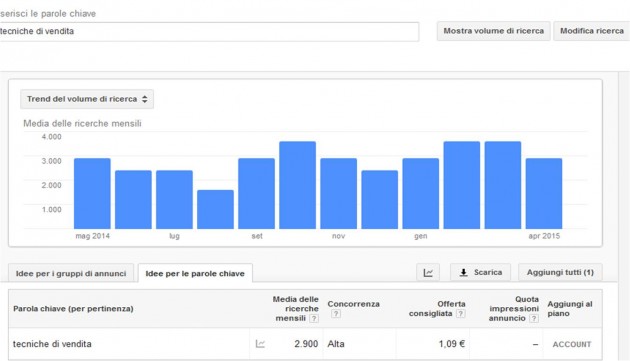Viewport: 630px width, 361px height.
Task: Sort by Parola chiave (per pertinenza) column header
Action: [x=73, y=309]
